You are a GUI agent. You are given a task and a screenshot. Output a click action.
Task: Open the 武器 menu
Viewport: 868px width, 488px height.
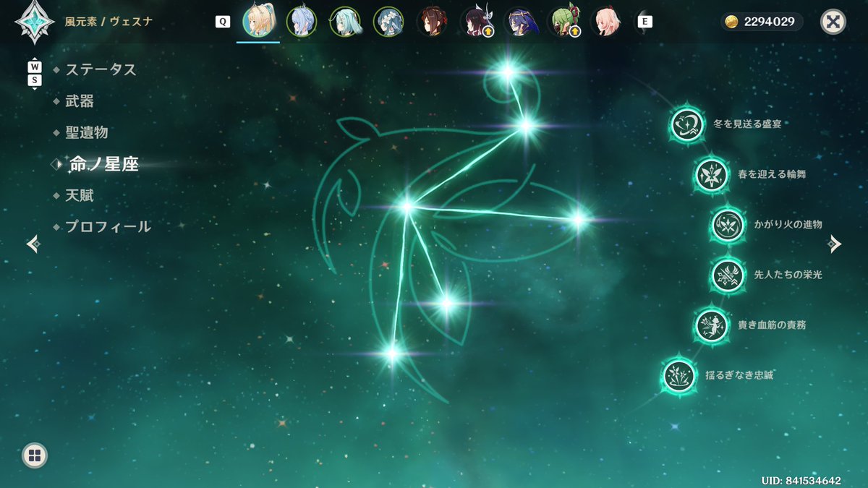point(80,101)
